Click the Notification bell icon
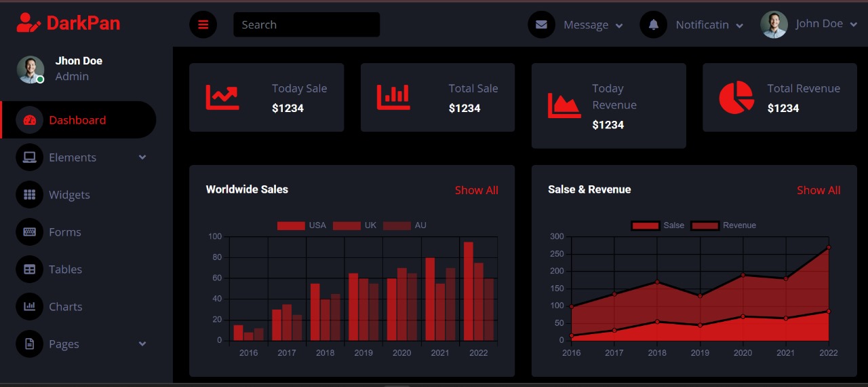The width and height of the screenshot is (868, 387). 653,25
